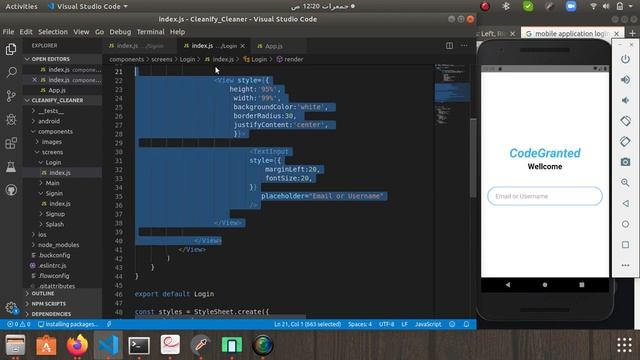Close the index.js Login tab
The image size is (640, 360).
click(x=243, y=46)
